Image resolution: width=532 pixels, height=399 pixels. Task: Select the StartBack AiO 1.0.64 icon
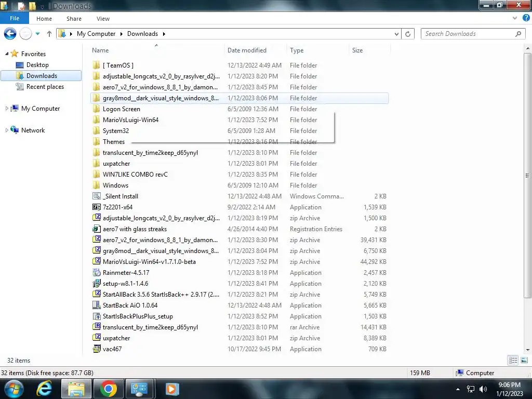click(97, 305)
